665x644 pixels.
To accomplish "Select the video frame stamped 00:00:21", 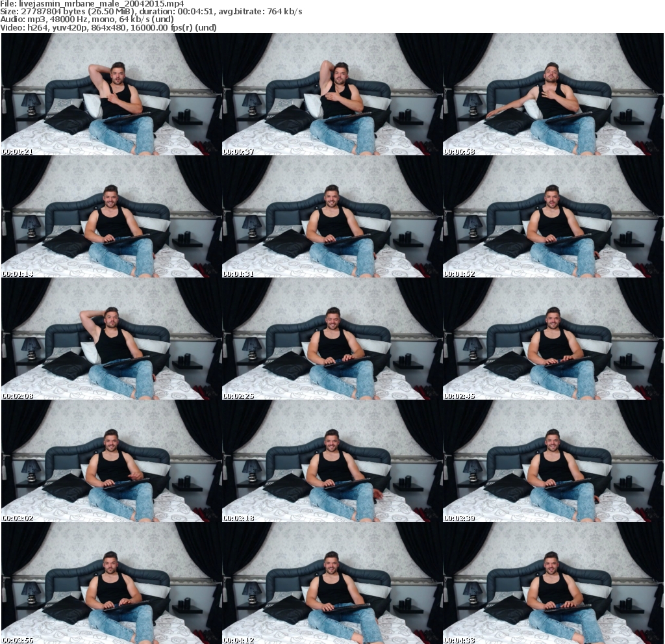I will tap(112, 94).
